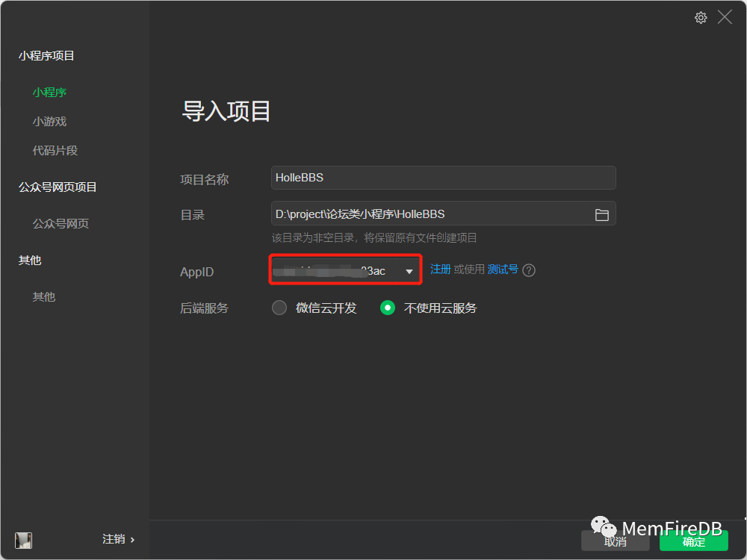Screen dimensions: 747x560
Task: Click the 其他 section heading
Action: pos(30,261)
